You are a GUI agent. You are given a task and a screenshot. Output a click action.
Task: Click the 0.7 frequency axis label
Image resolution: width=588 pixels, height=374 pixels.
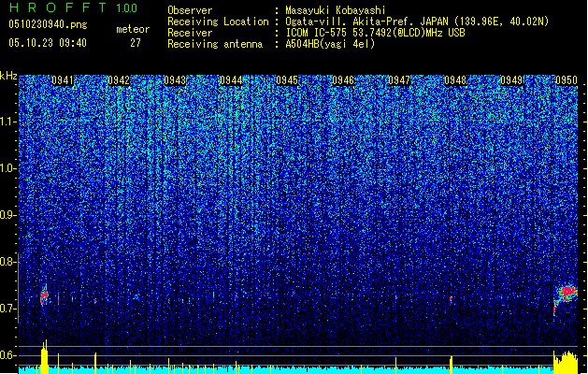click(x=7, y=309)
